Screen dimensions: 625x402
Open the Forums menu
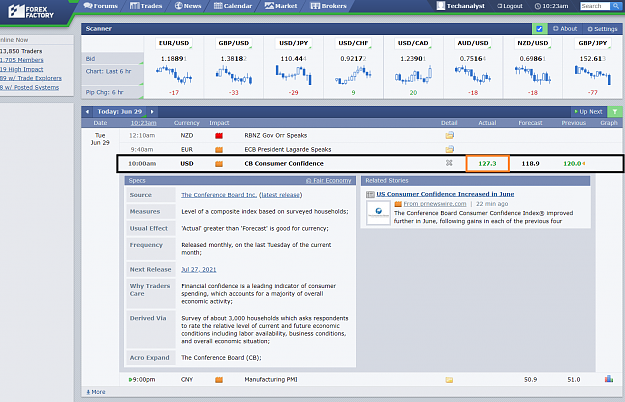pos(101,6)
